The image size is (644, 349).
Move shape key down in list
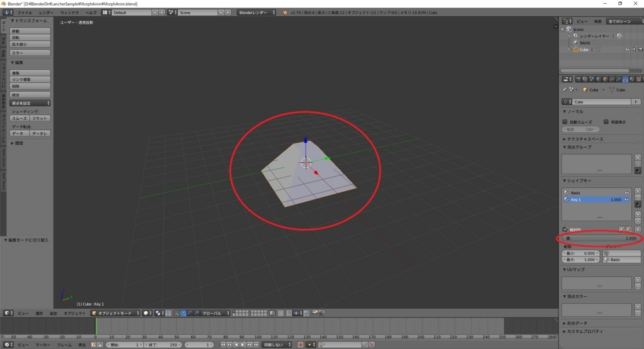(x=638, y=221)
